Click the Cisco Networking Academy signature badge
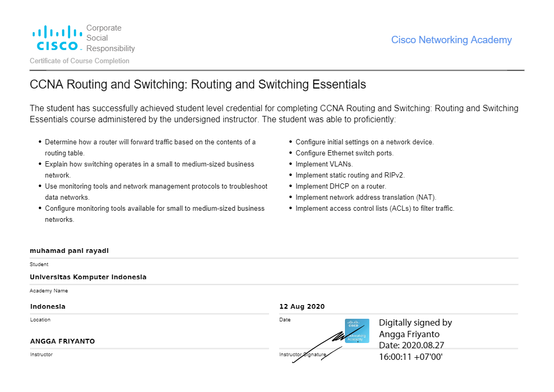554x392 pixels. (357, 331)
